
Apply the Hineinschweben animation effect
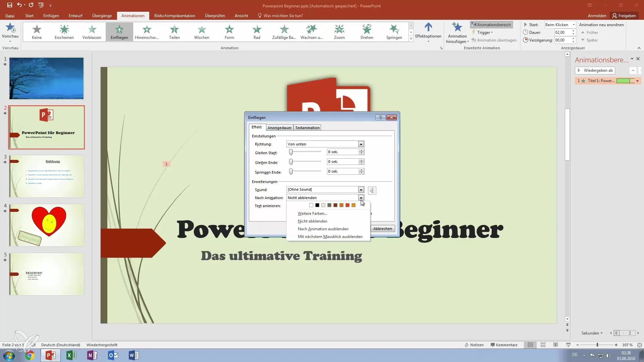(147, 32)
